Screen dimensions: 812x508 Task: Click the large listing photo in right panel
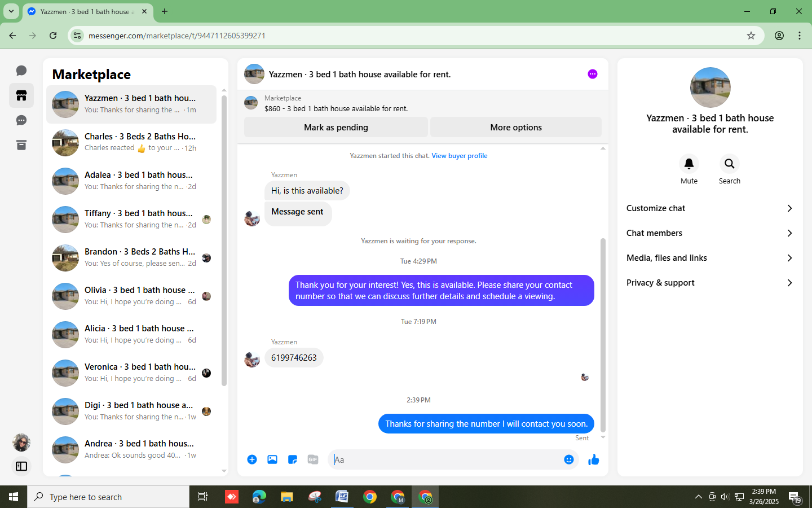point(710,87)
